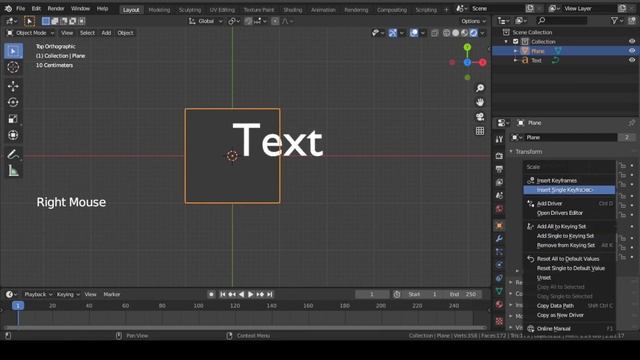Open the Object properties tab
640x360 pixels.
(499, 225)
